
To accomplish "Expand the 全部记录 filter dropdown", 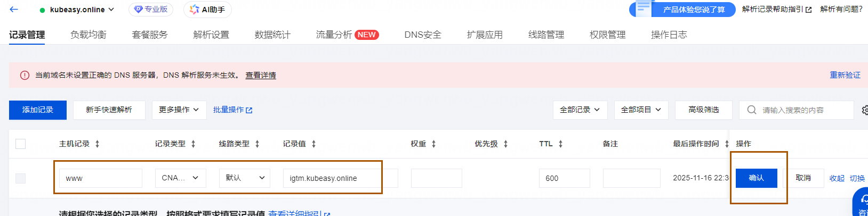I will coord(580,110).
